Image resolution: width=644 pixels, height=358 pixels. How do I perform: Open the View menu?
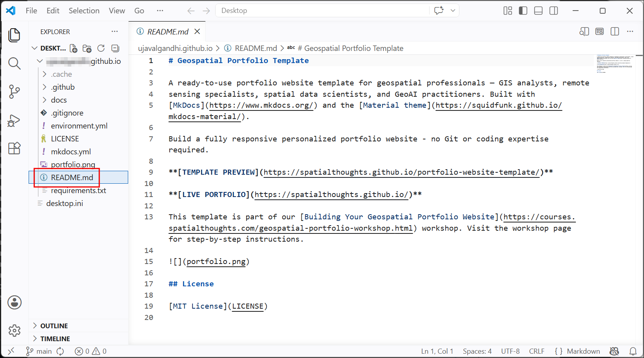coord(117,11)
